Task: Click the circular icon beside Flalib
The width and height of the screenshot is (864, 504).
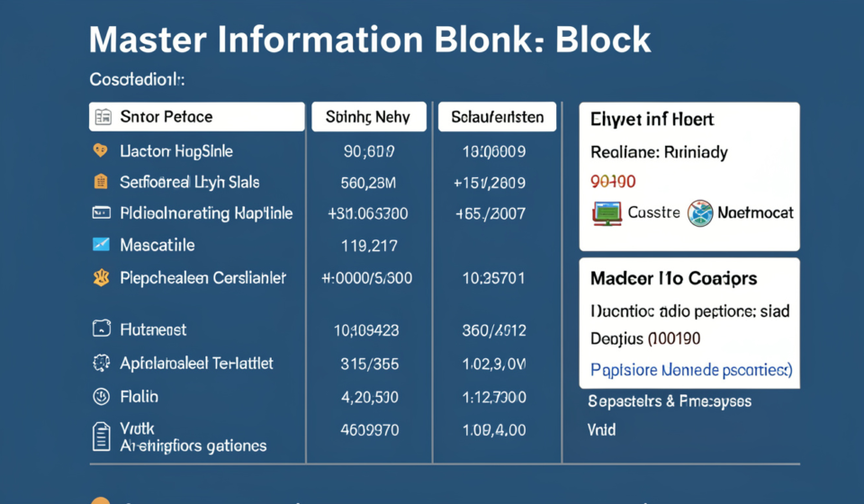Action: (x=102, y=397)
